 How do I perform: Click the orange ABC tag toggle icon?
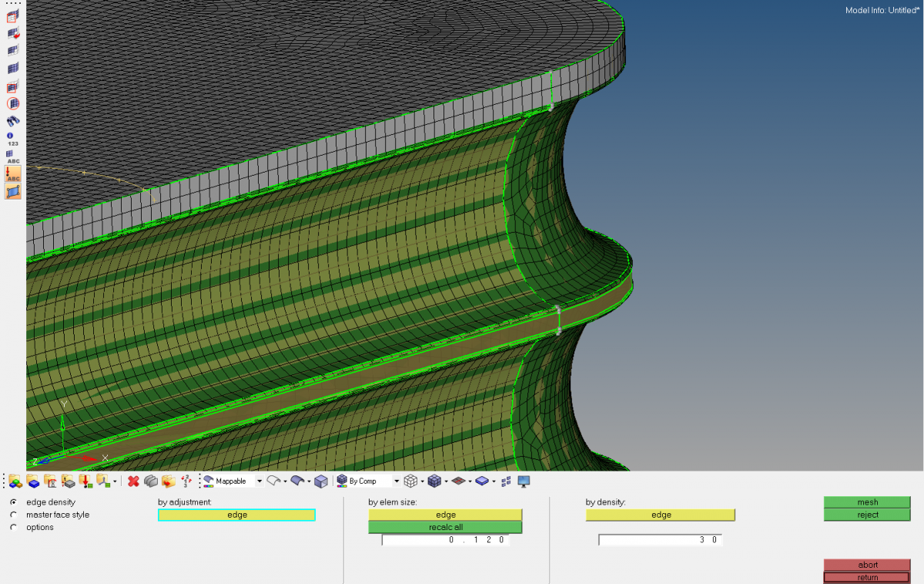(13, 173)
